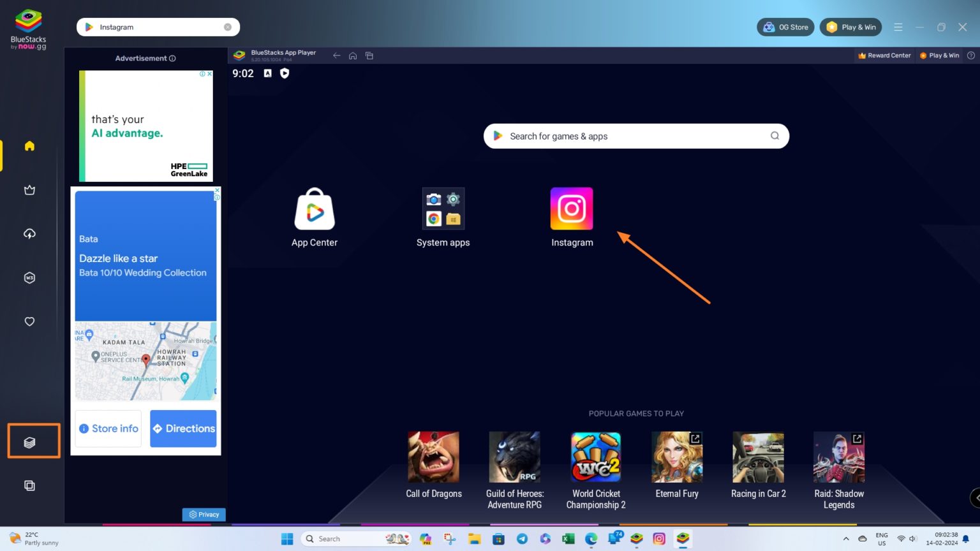The height and width of the screenshot is (551, 980).
Task: Open the Reward Center tab
Action: point(884,55)
